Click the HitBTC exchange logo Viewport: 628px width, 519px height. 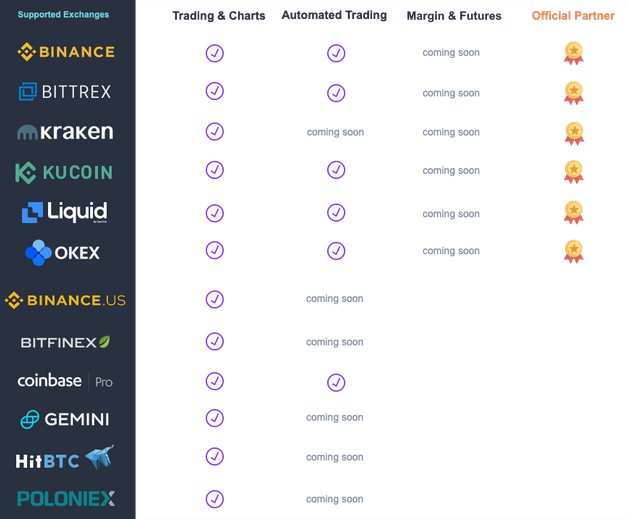pyautogui.click(x=65, y=458)
